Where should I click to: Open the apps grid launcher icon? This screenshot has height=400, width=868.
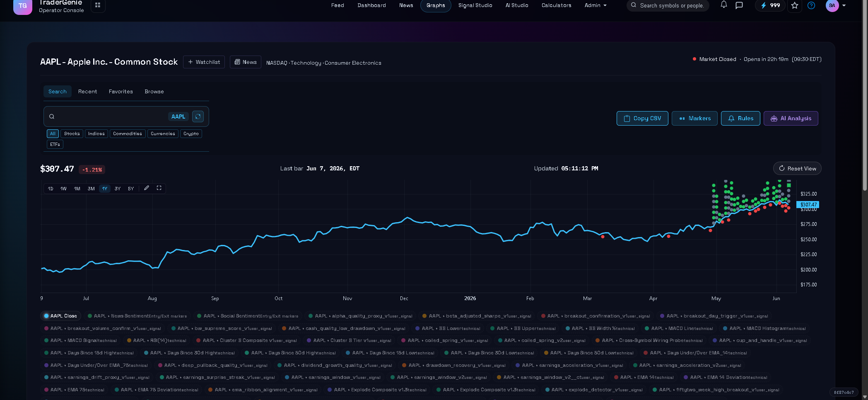click(x=98, y=5)
